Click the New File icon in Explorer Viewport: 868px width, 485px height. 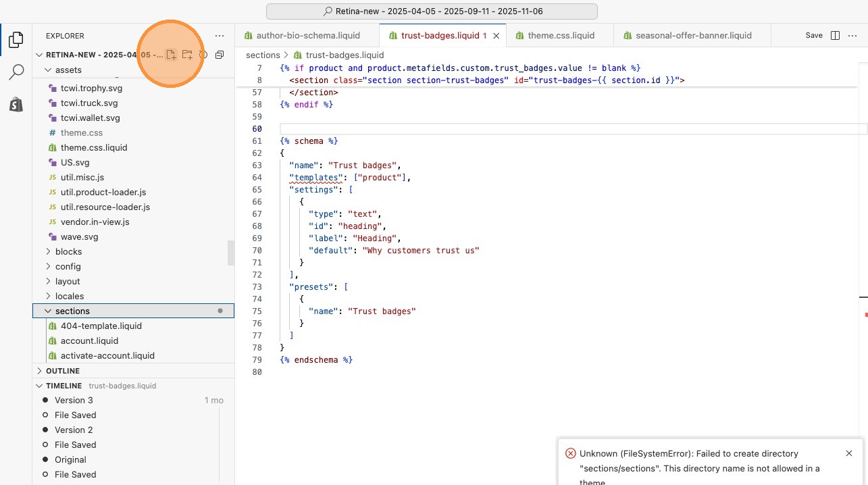coord(172,55)
